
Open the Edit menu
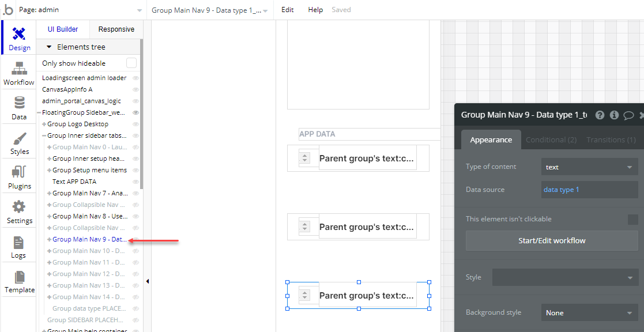287,10
